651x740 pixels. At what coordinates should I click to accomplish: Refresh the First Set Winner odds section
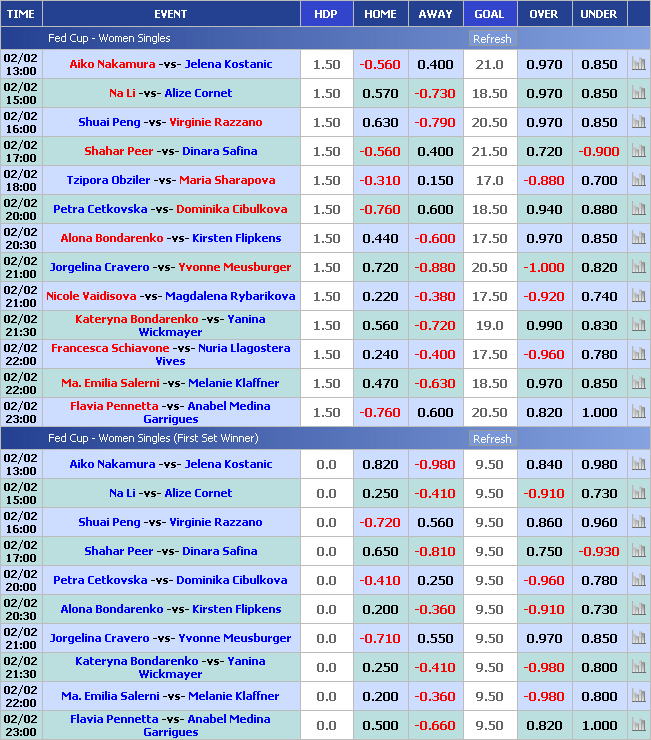coord(491,439)
